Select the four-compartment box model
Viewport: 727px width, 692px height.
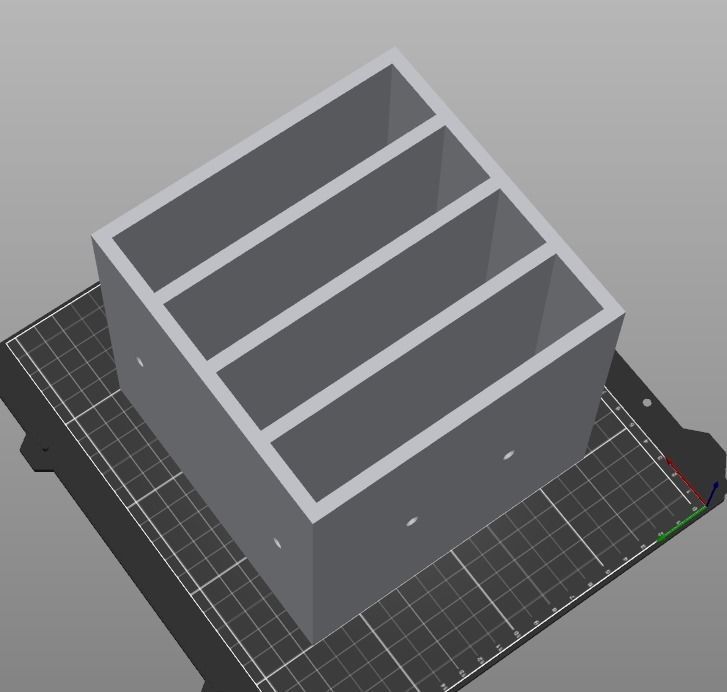click(x=357, y=343)
